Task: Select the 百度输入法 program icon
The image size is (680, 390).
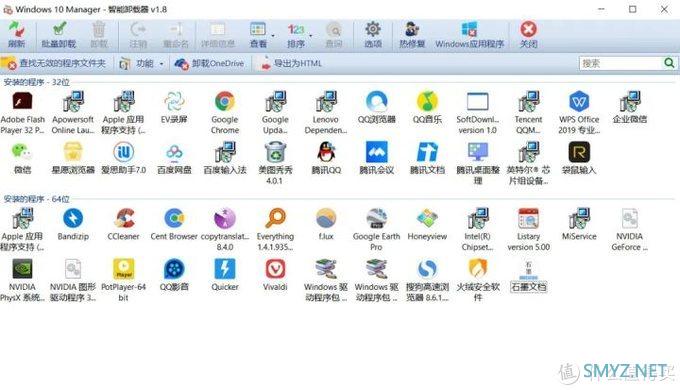Action: point(225,152)
